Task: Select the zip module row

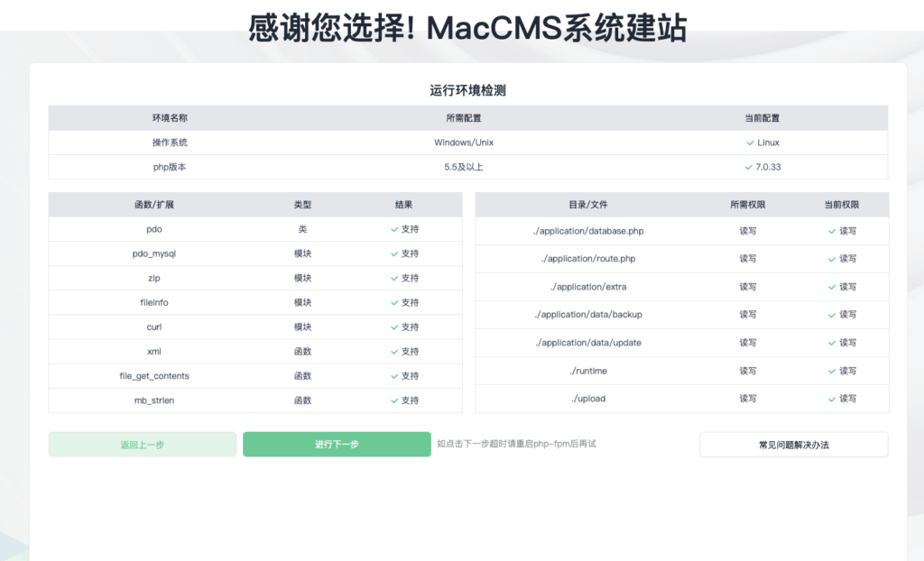Action: point(153,278)
